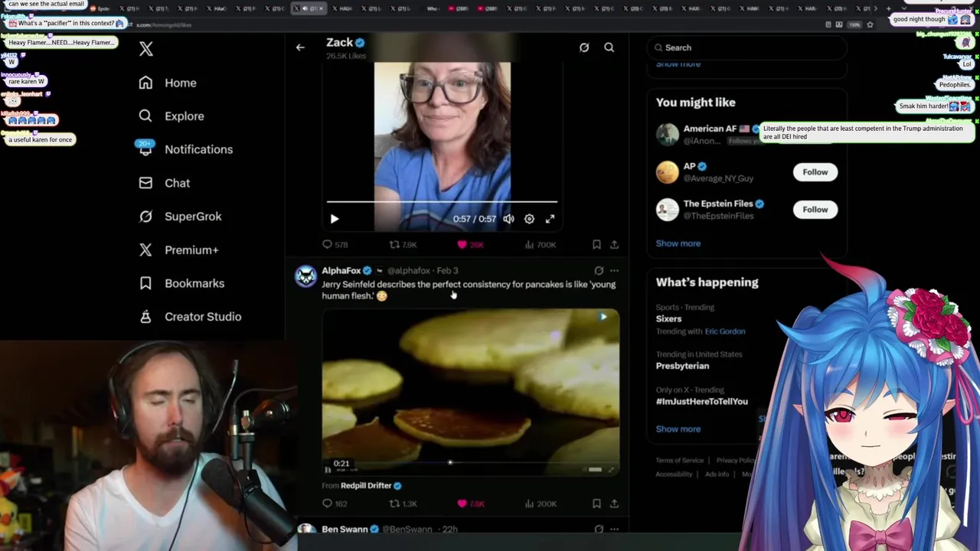Open the AlphaFox profile avatar

coord(305,276)
